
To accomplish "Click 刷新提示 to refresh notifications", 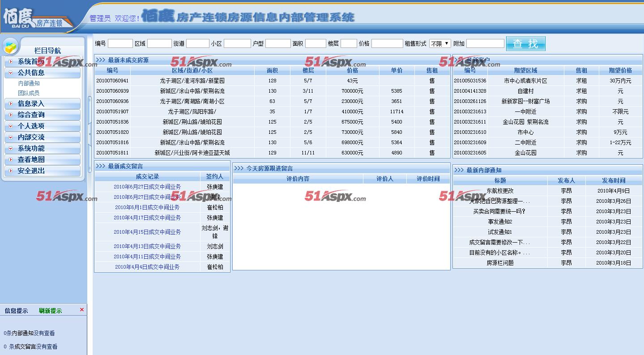I will tap(50, 311).
